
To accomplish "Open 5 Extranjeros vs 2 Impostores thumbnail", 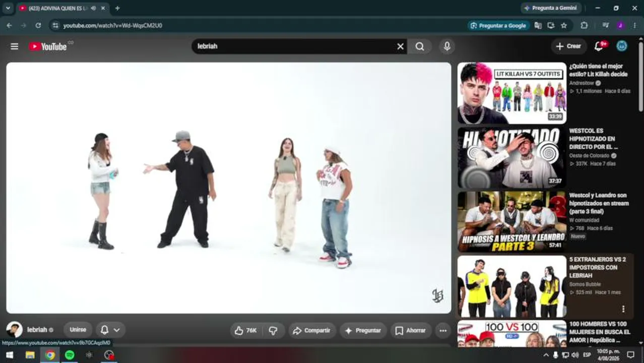I will point(511,286).
